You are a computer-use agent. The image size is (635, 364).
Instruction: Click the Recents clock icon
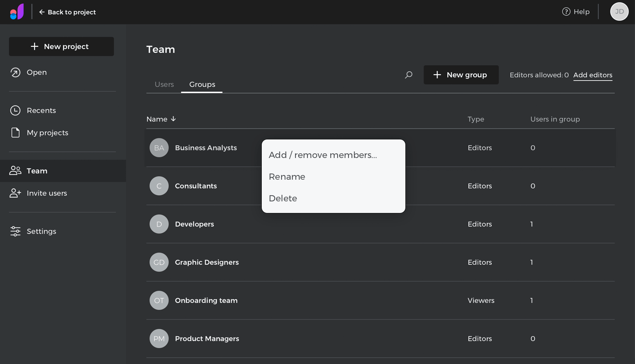15,110
